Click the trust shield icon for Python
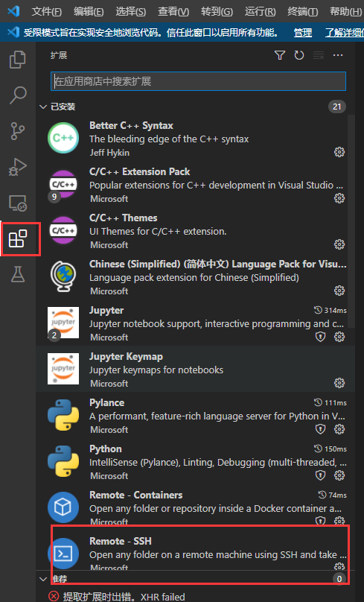The width and height of the screenshot is (364, 602). point(320,475)
